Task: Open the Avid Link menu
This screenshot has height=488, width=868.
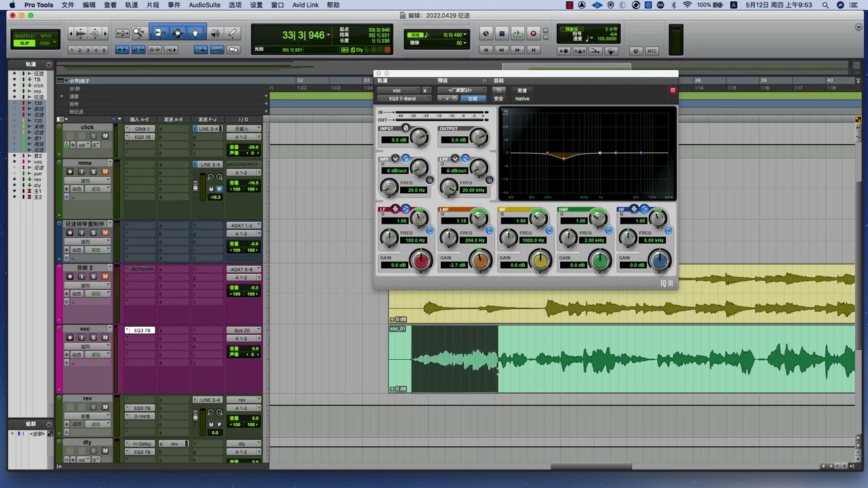Action: pyautogui.click(x=305, y=5)
